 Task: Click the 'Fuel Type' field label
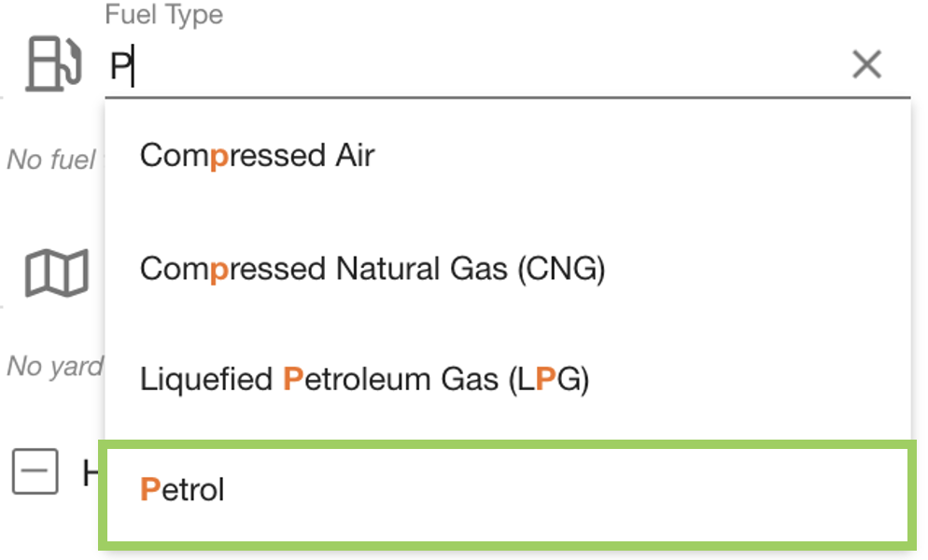point(163,16)
